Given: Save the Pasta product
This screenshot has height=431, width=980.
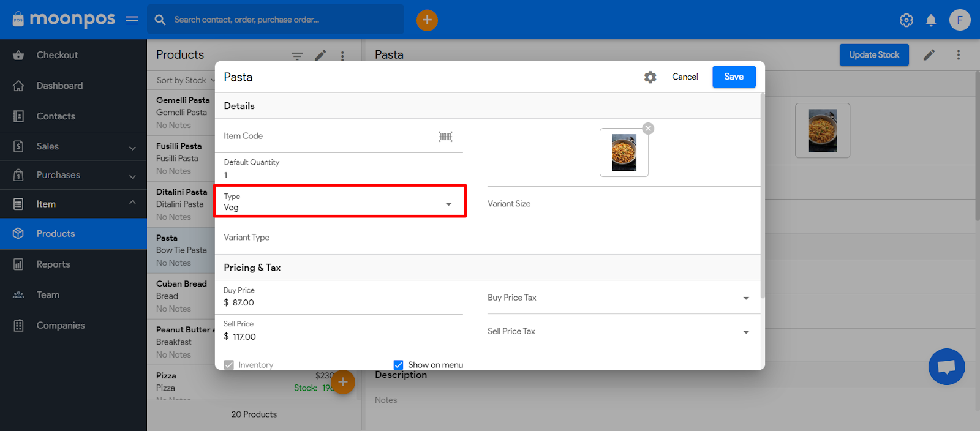Looking at the screenshot, I should (733, 77).
